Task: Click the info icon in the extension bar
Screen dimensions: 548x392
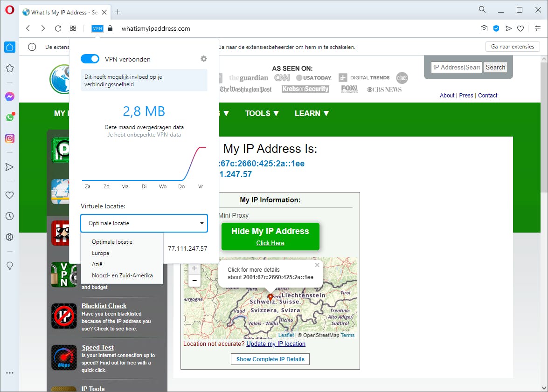Action: (32, 47)
